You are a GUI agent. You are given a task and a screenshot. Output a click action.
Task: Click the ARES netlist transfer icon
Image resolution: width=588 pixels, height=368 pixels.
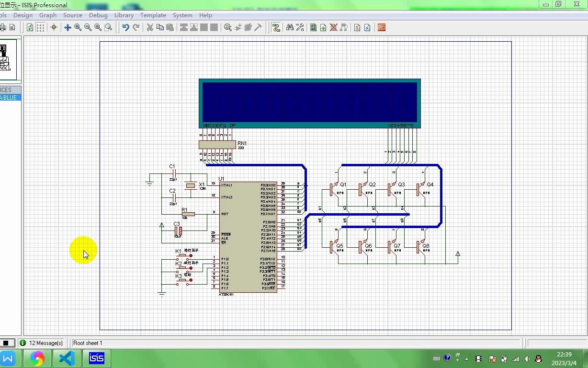pyautogui.click(x=381, y=28)
